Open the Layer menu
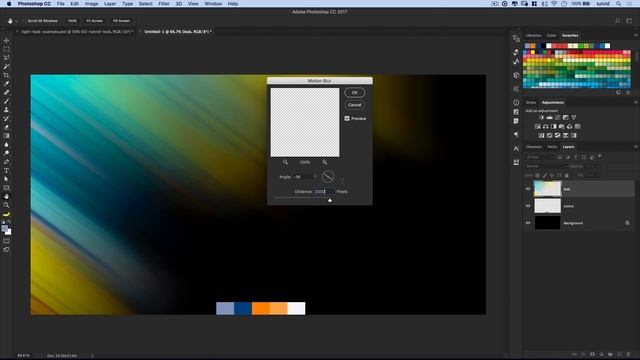 click(x=110, y=4)
